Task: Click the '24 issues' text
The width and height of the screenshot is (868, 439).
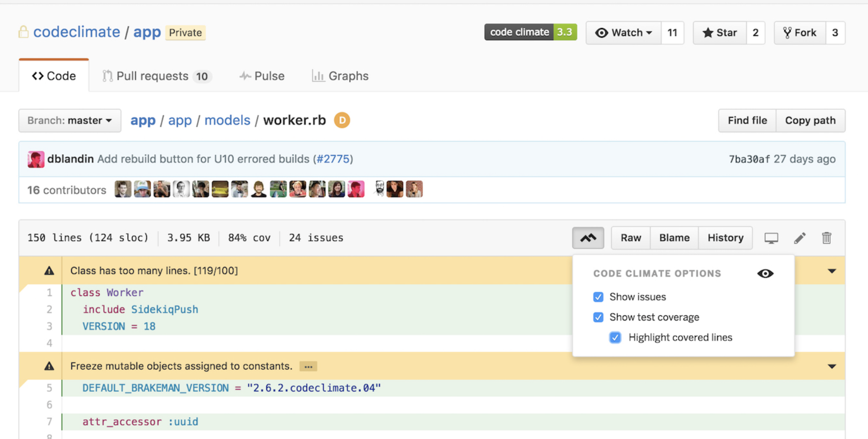Action: tap(316, 238)
